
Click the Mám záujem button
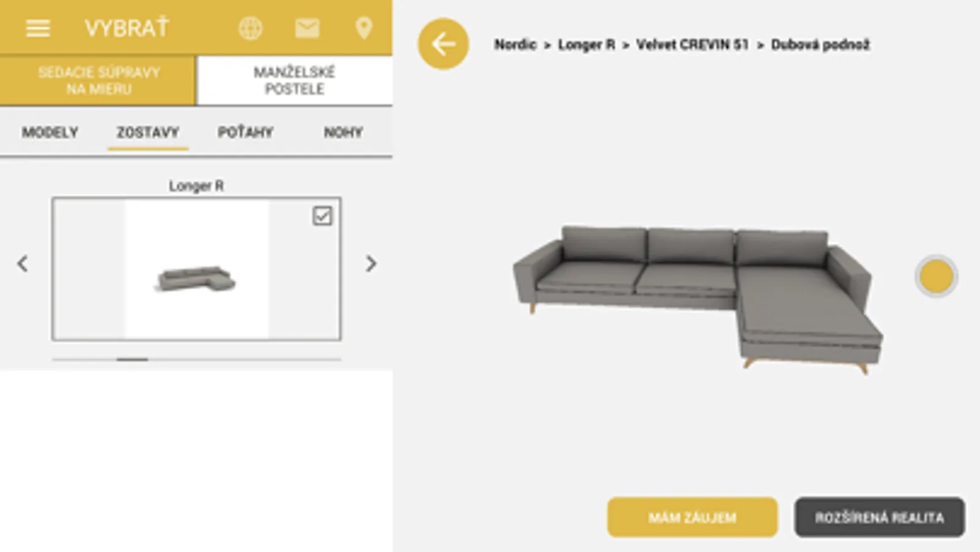[693, 517]
